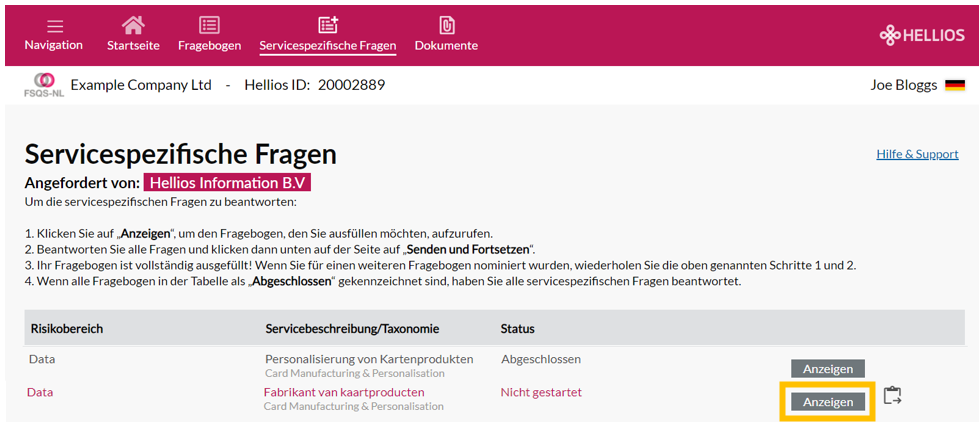This screenshot has width=979, height=422.
Task: Switch to Fragebogen tab label
Action: pos(209,46)
